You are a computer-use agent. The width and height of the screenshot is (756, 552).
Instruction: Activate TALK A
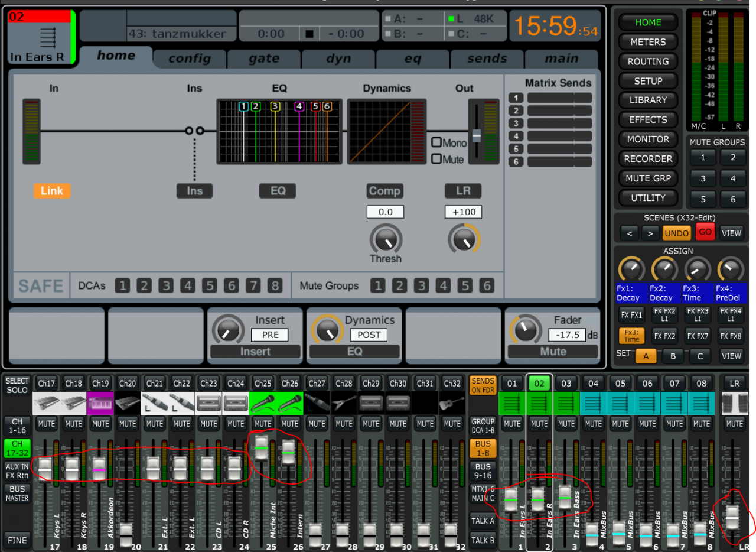click(x=483, y=521)
